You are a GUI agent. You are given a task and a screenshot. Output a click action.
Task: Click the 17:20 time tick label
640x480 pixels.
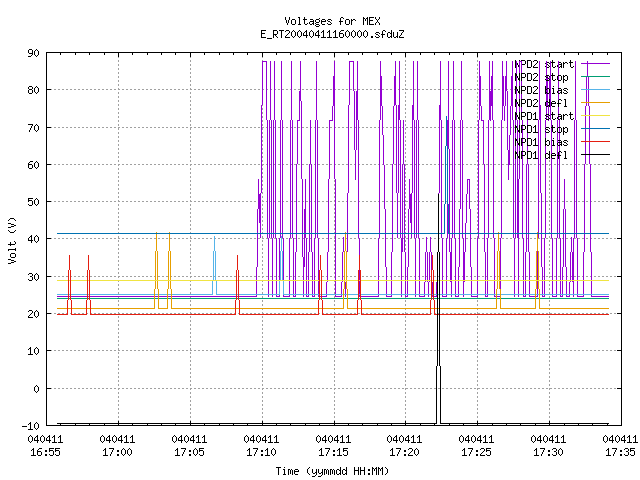404,453
